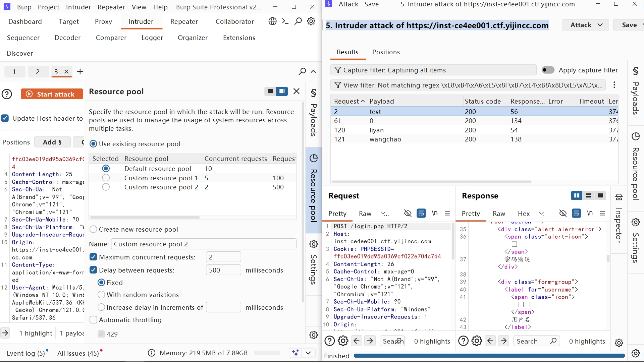
Task: Click the Add § button
Action: pyautogui.click(x=52, y=142)
